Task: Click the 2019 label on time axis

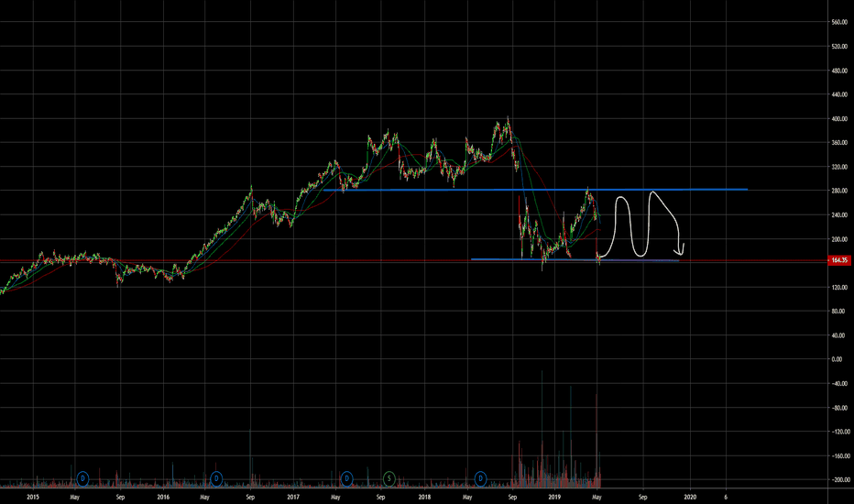Action: pos(554,497)
